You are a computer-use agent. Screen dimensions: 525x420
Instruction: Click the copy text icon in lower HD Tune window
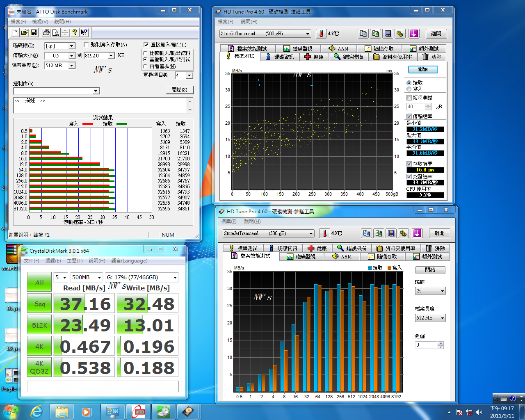[x=366, y=233]
